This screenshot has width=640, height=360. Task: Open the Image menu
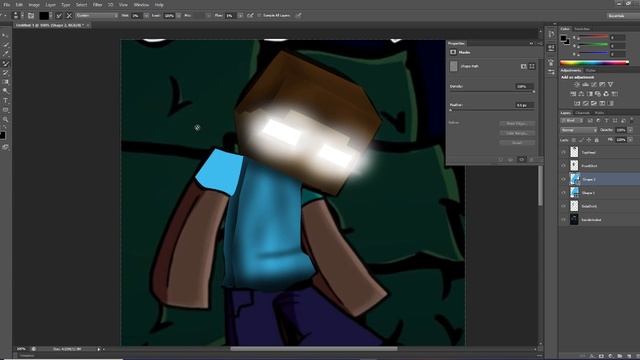coord(34,5)
